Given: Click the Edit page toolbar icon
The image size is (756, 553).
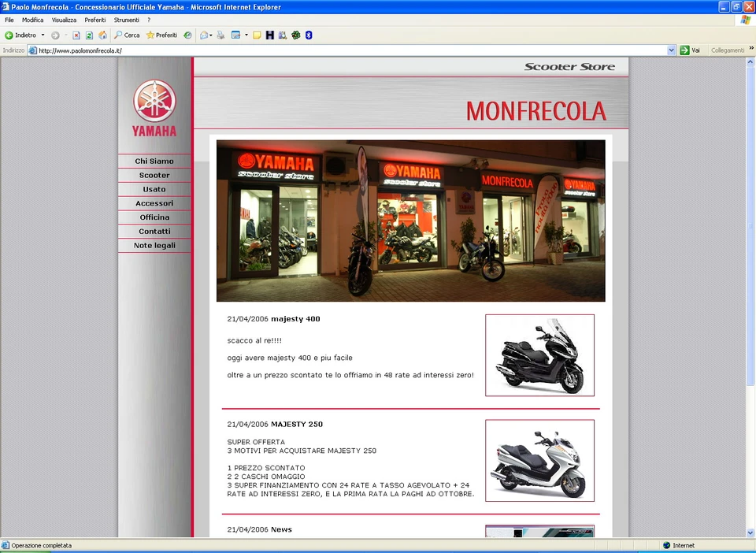Looking at the screenshot, I should pyautogui.click(x=235, y=35).
